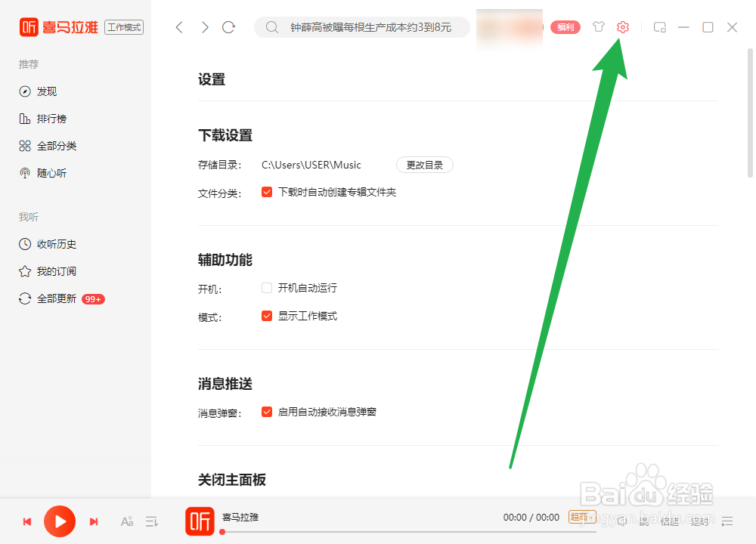Open the 超高 quality dropdown

[582, 518]
